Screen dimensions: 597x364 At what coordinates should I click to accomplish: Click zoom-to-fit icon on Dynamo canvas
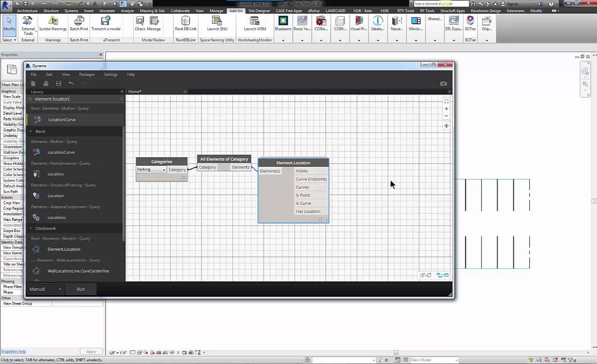446,101
